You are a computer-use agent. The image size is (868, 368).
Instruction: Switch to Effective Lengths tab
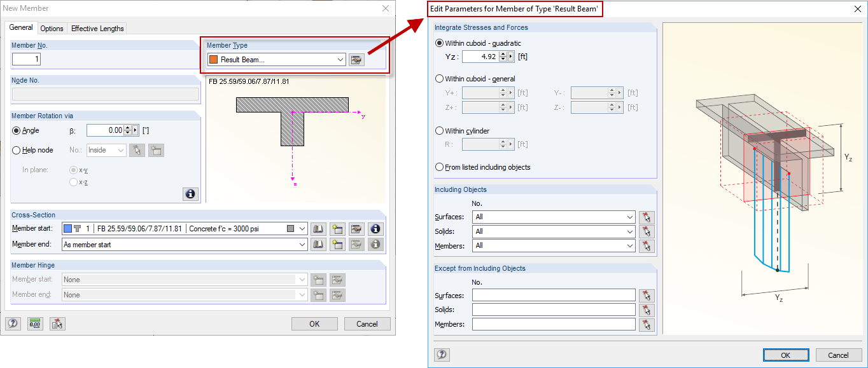[x=98, y=29]
